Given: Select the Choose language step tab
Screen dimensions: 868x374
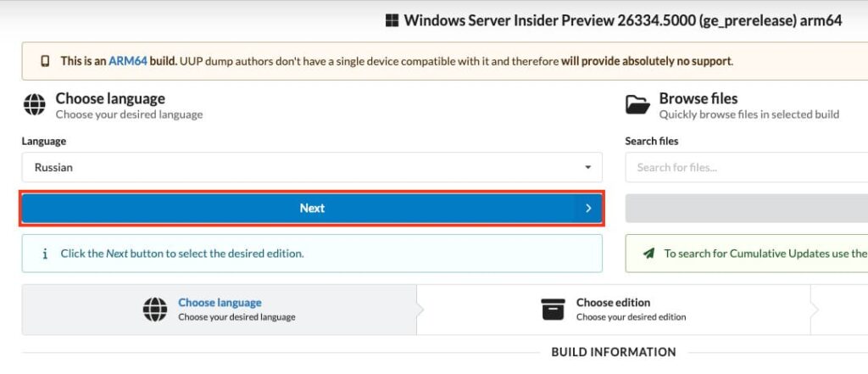Looking at the screenshot, I should point(220,310).
